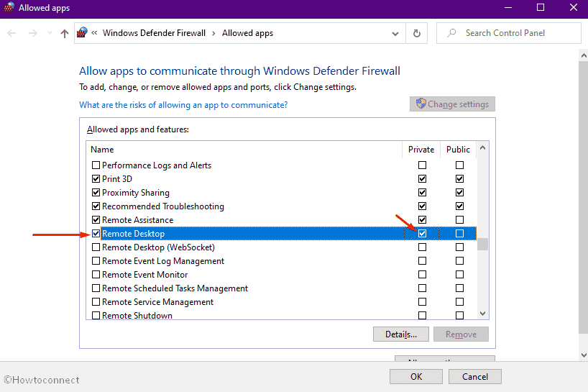This screenshot has width=588, height=392.
Task: Click the Remove button
Action: click(x=461, y=334)
